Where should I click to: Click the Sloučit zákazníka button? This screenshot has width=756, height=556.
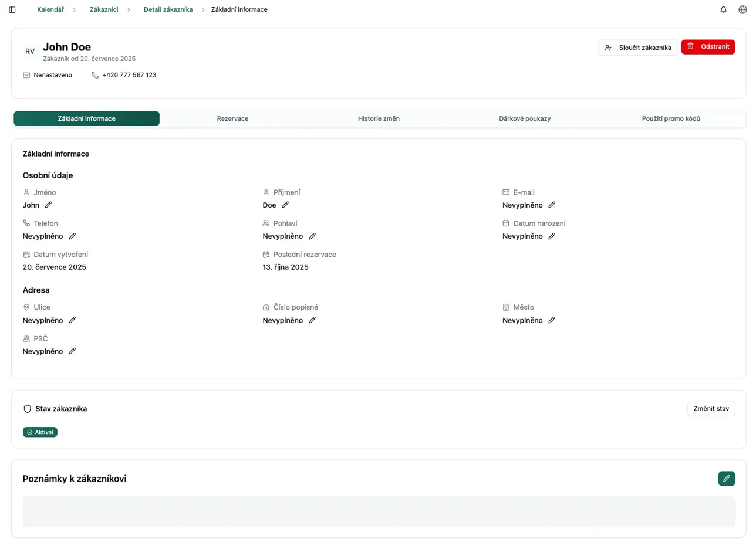638,48
